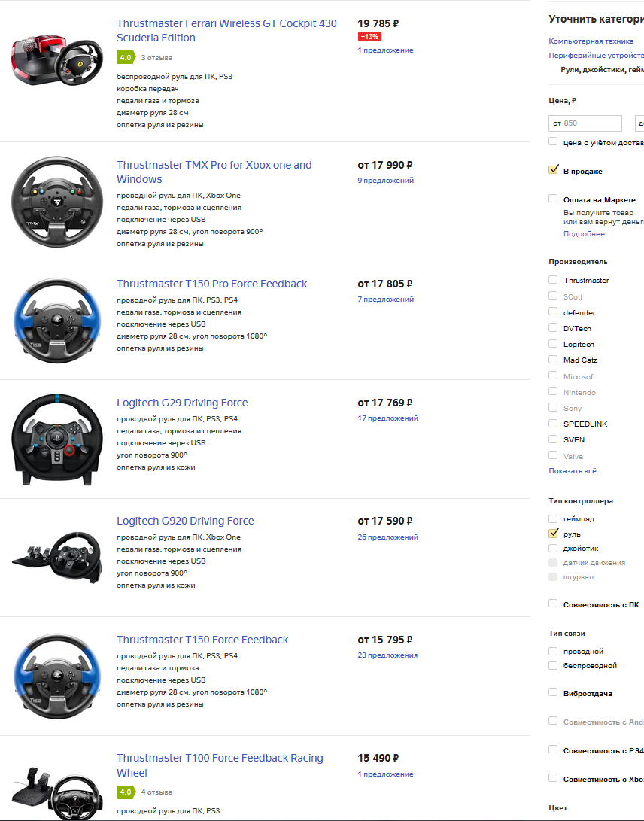View the 23 предложения offers link
Viewport: 644px width, 821px height.
click(x=387, y=655)
